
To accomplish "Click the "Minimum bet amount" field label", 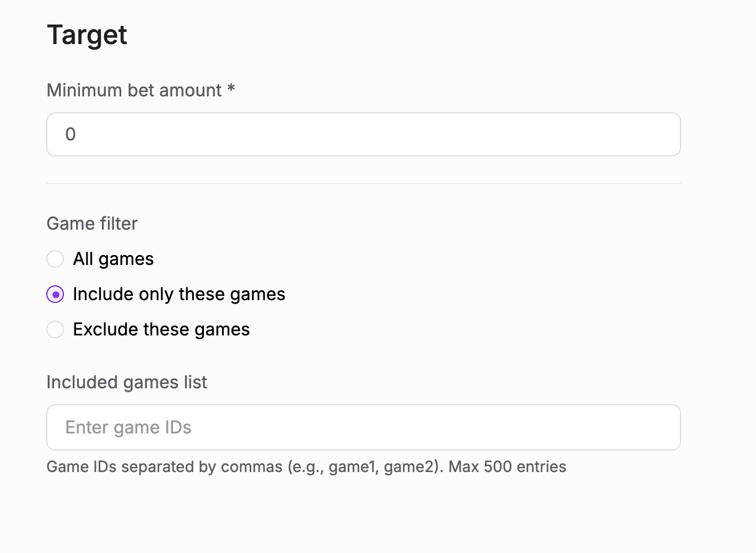I will tap(134, 90).
